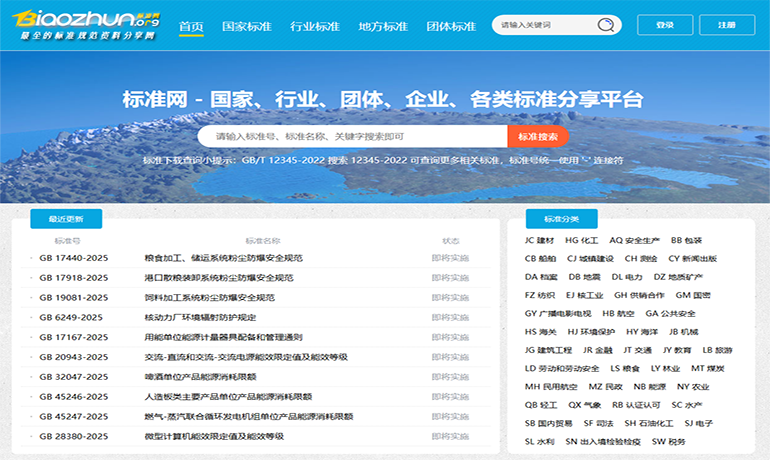Image resolution: width=770 pixels, height=460 pixels.
Task: Open 饲料加工系统粉尘防爆安全规范 entry
Action: click(210, 298)
